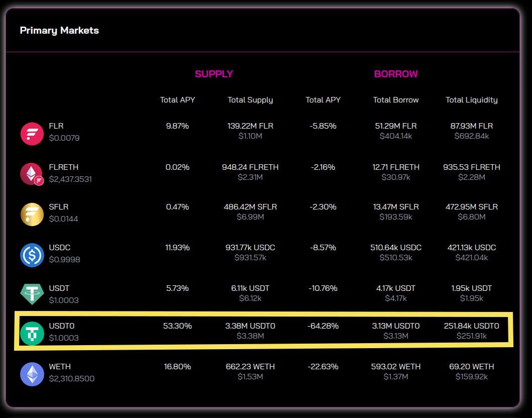Click the green USDT0 token icon
The image size is (532, 418).
[32, 334]
